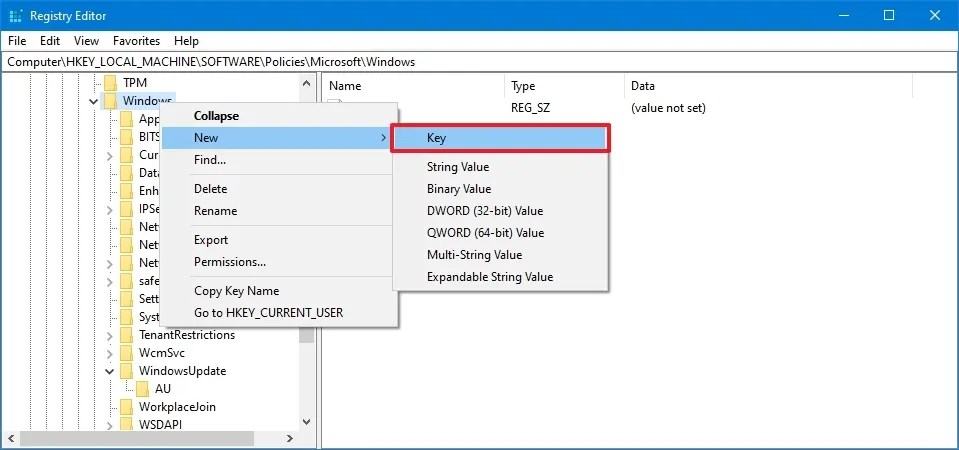Select the WcmSvc key
Screen dimensions: 959x450
click(x=161, y=353)
